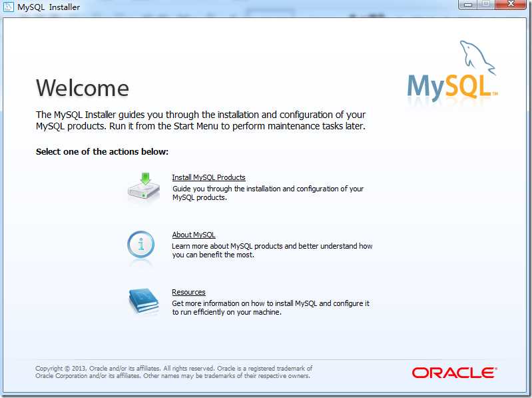
Task: Click the blue books Resources icon
Action: (x=144, y=301)
